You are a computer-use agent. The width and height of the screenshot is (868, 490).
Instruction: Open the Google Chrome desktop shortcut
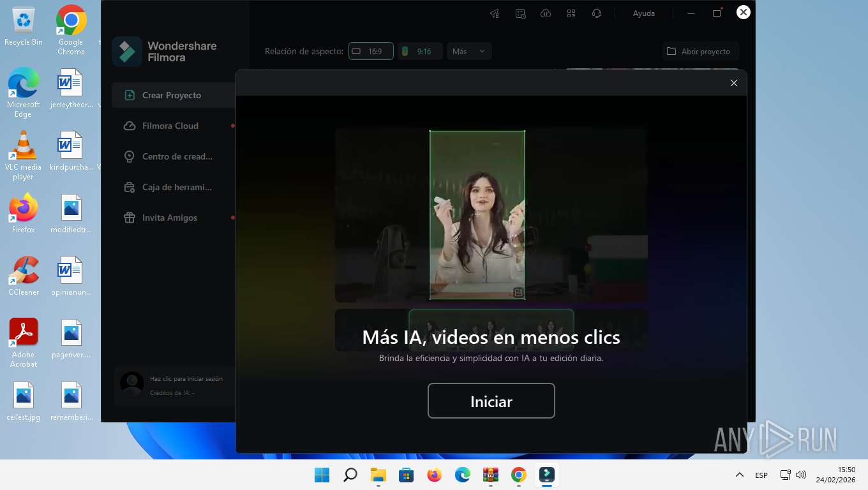(x=71, y=31)
